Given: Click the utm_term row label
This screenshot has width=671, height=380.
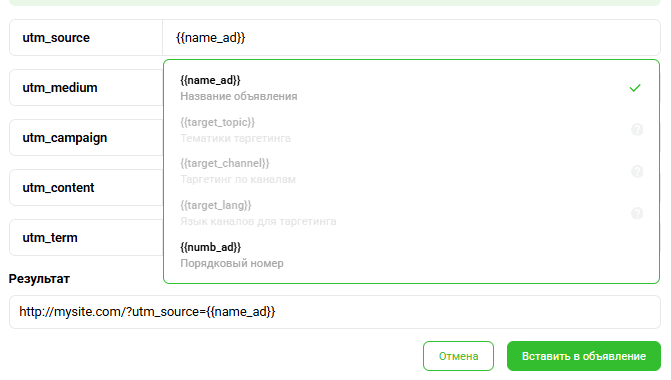Looking at the screenshot, I should pos(50,238).
